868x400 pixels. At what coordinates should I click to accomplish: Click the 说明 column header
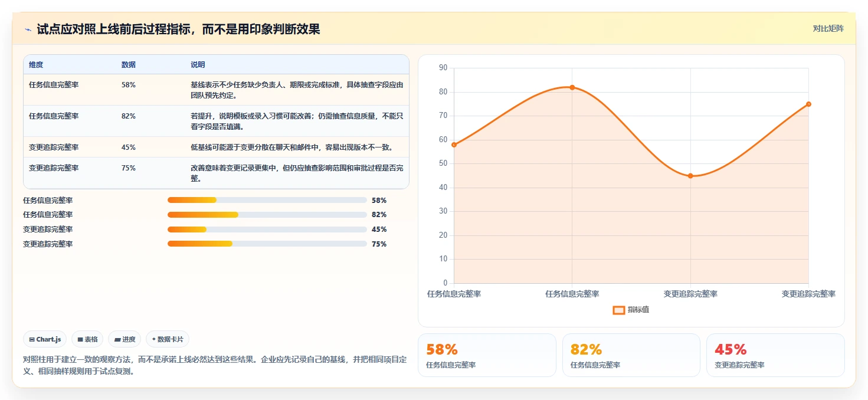198,64
